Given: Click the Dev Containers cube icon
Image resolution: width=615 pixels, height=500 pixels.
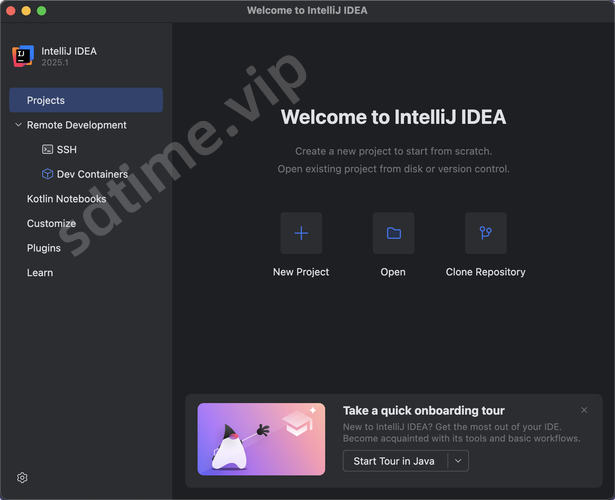Looking at the screenshot, I should (x=47, y=174).
